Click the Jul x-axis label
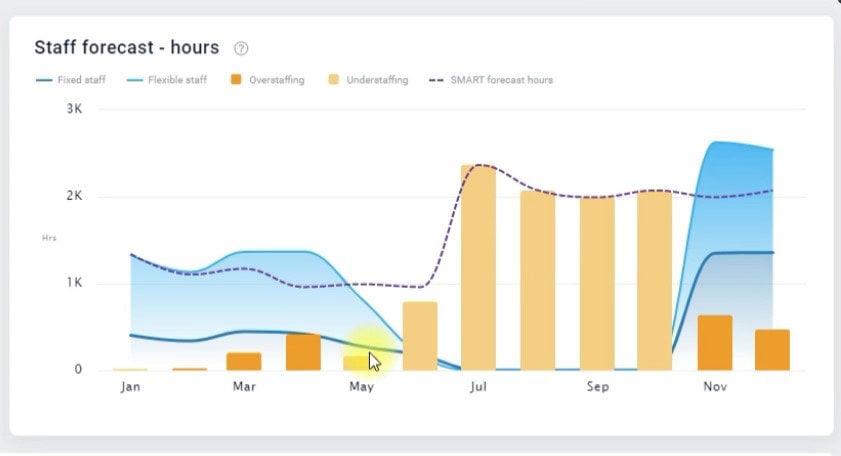 [x=479, y=387]
